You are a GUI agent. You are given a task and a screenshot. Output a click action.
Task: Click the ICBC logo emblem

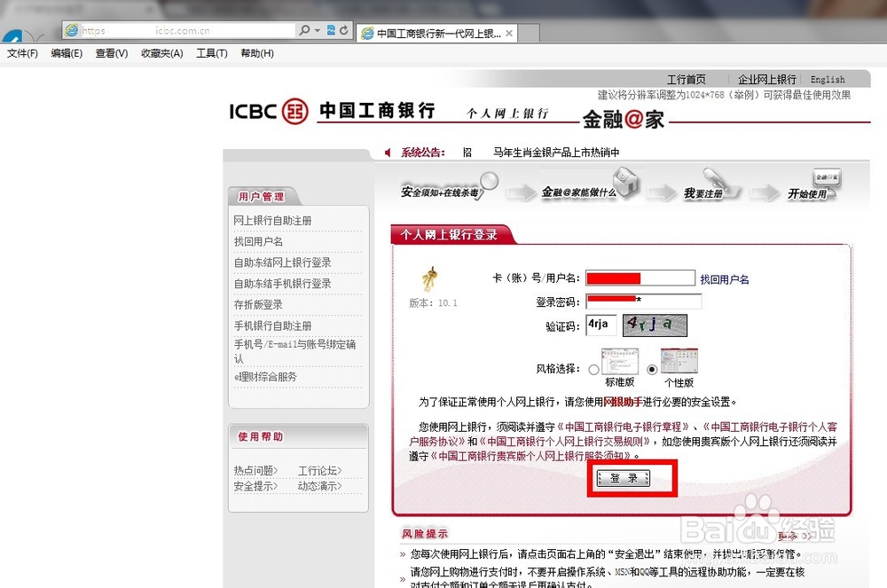[x=294, y=111]
